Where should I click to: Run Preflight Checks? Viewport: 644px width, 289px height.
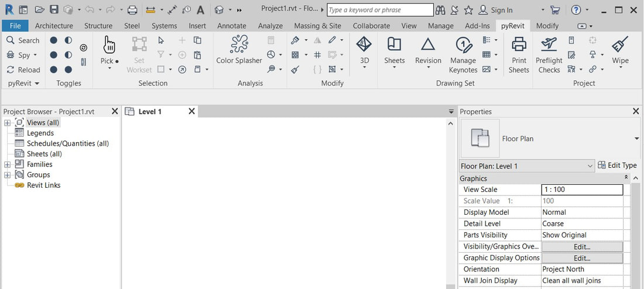point(549,54)
